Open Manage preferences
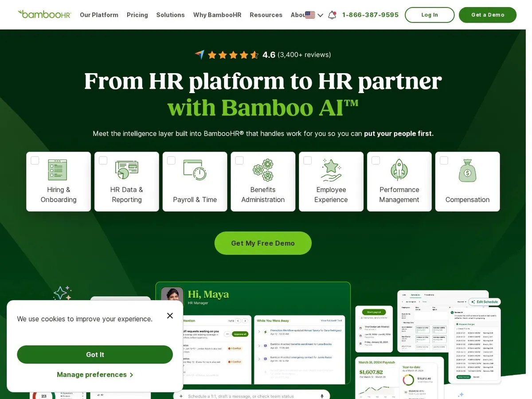The height and width of the screenshot is (399, 532). (x=95, y=375)
